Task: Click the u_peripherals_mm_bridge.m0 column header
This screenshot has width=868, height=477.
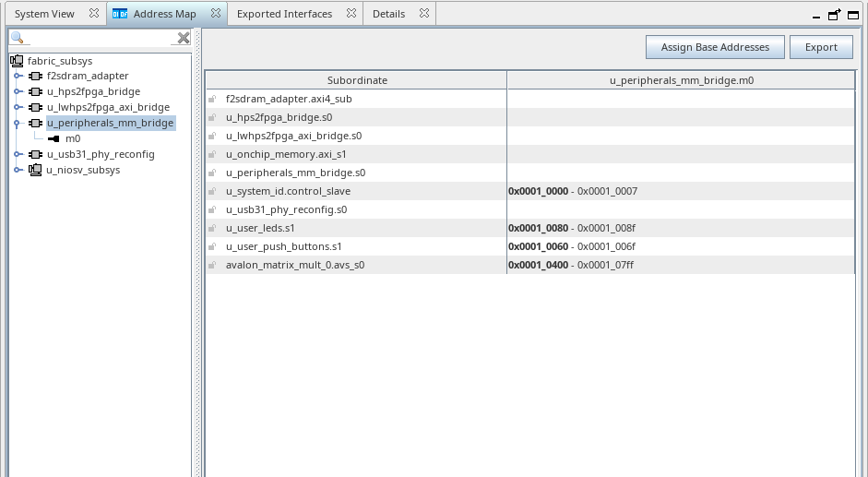Action: (682, 80)
